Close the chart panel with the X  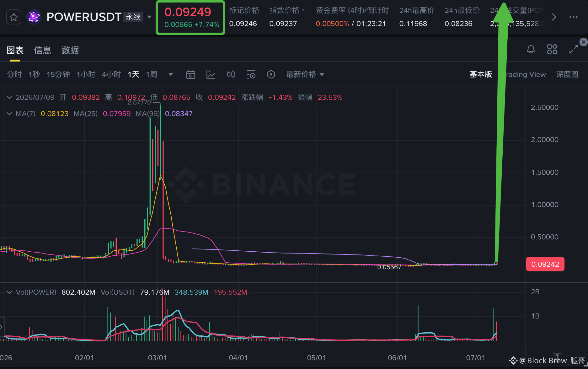point(584,42)
